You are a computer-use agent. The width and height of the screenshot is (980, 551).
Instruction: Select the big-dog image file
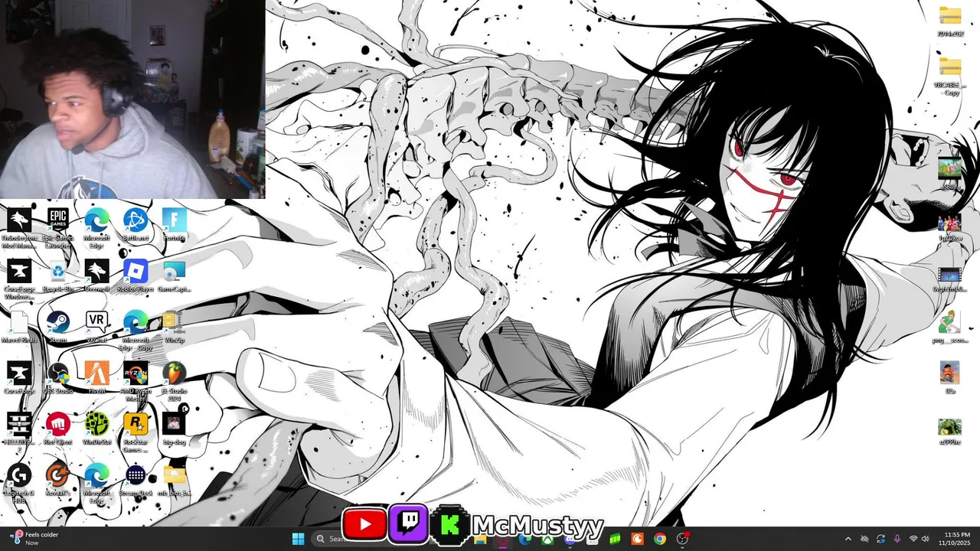click(x=175, y=429)
